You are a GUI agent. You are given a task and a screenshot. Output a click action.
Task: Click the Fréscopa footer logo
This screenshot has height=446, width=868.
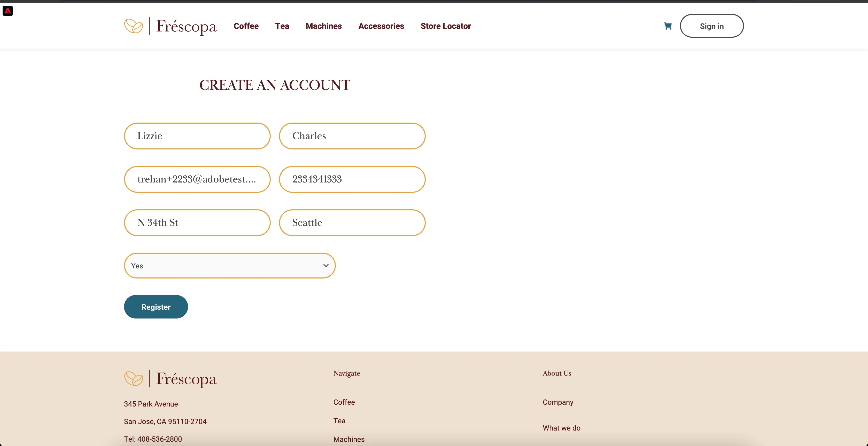[170, 378]
